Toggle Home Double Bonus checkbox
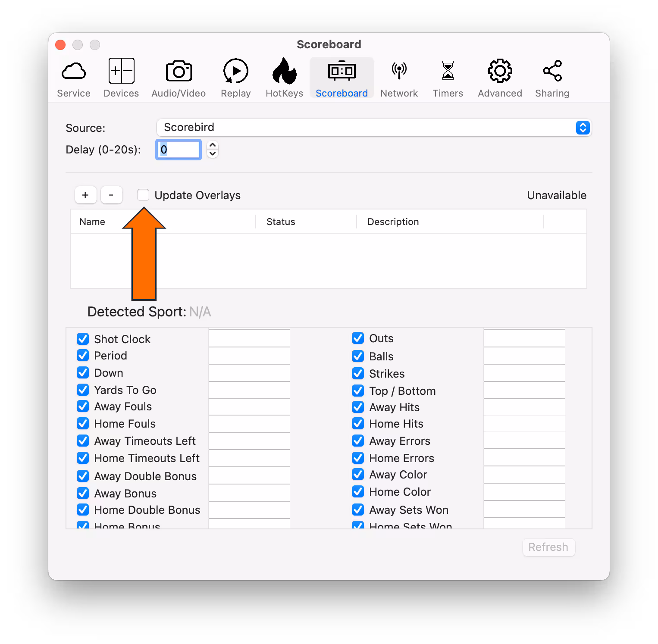The image size is (658, 644). point(83,510)
